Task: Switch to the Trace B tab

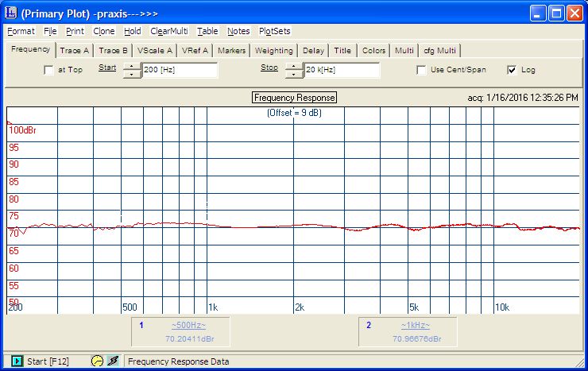Action: pos(113,51)
